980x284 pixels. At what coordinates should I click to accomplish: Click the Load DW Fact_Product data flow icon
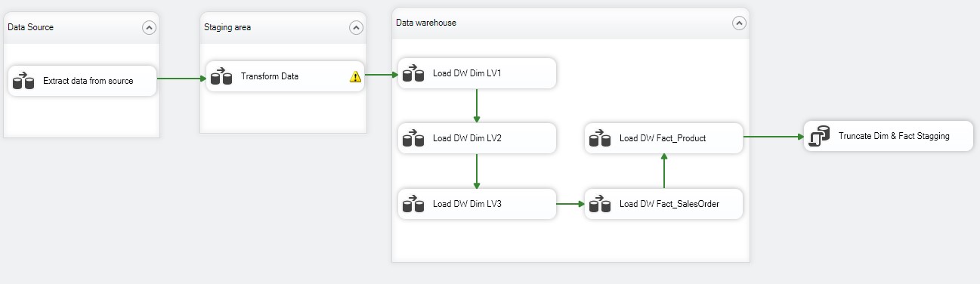click(599, 138)
